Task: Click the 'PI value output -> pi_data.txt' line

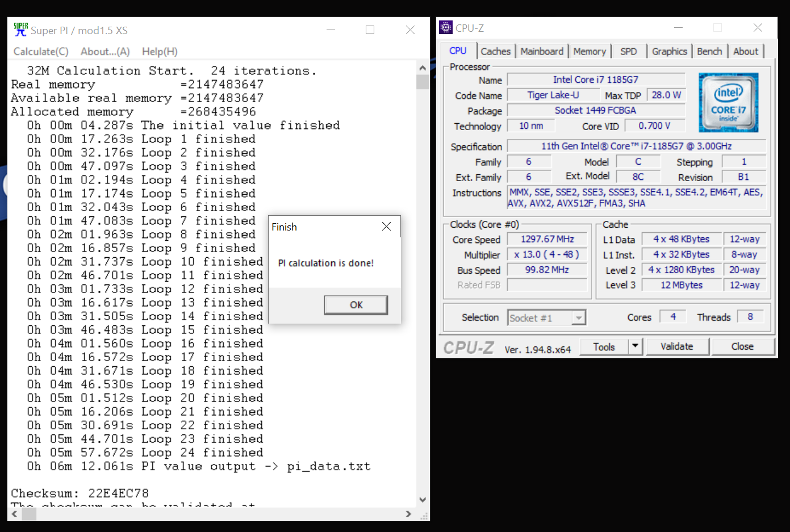Action: 199,466
